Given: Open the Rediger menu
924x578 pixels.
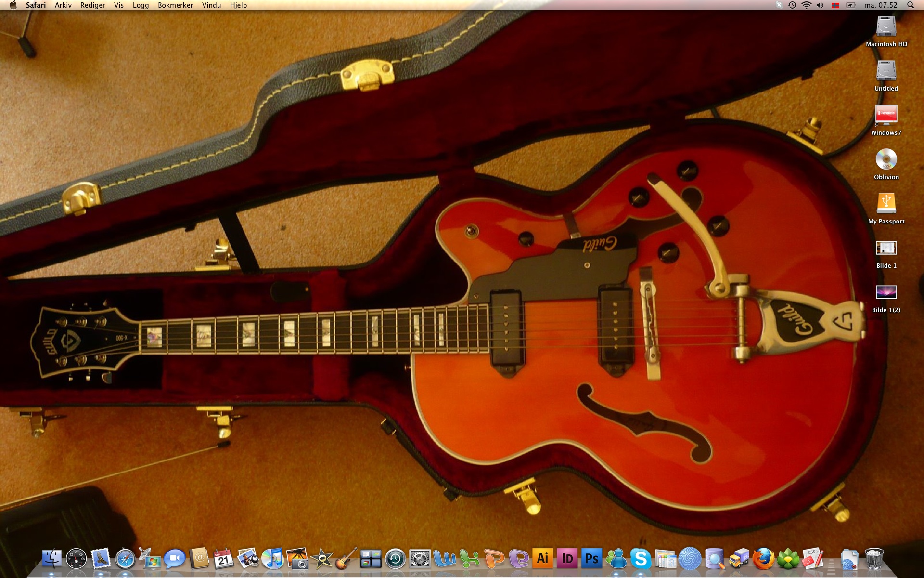Looking at the screenshot, I should pyautogui.click(x=93, y=5).
